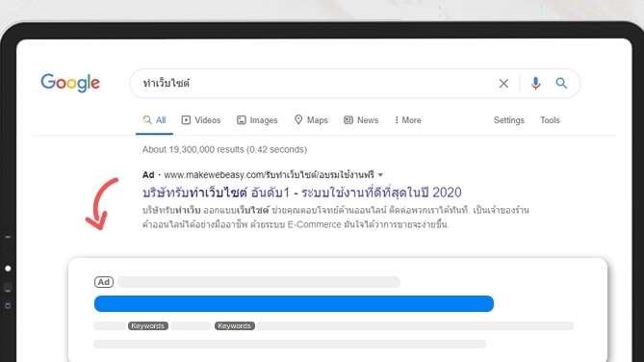Open the News tab
The image size is (644, 362).
(361, 120)
